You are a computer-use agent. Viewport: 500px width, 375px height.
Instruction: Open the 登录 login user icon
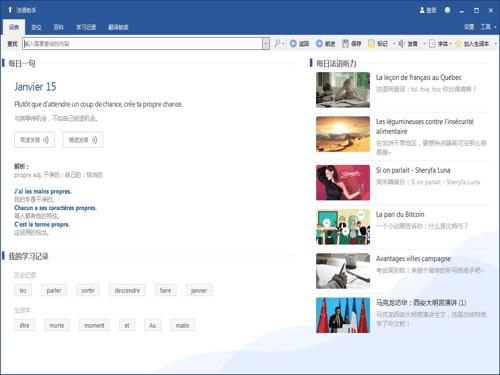[422, 10]
